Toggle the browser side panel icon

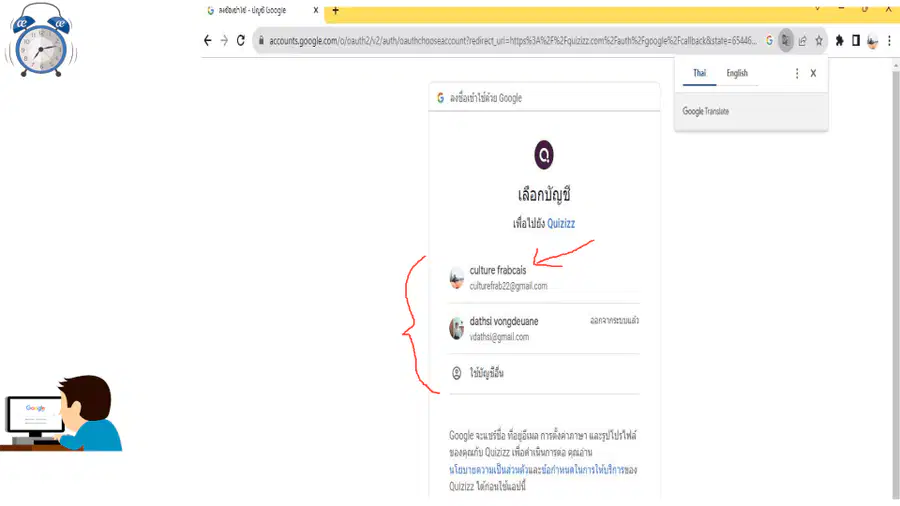pos(856,41)
